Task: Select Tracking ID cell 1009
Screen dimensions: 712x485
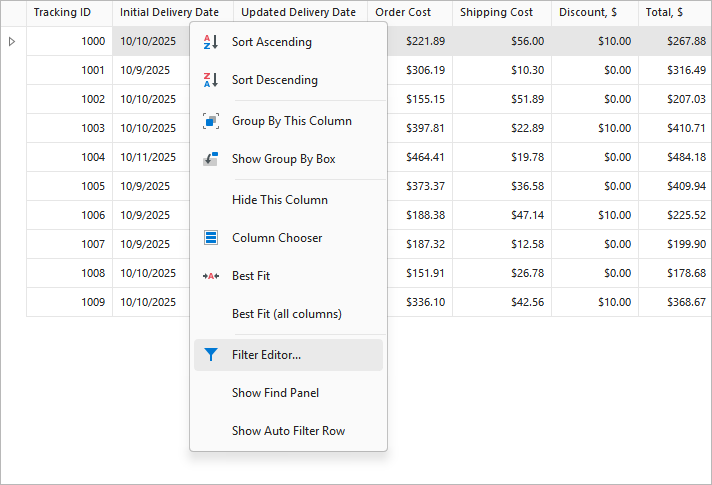Action: (x=69, y=302)
